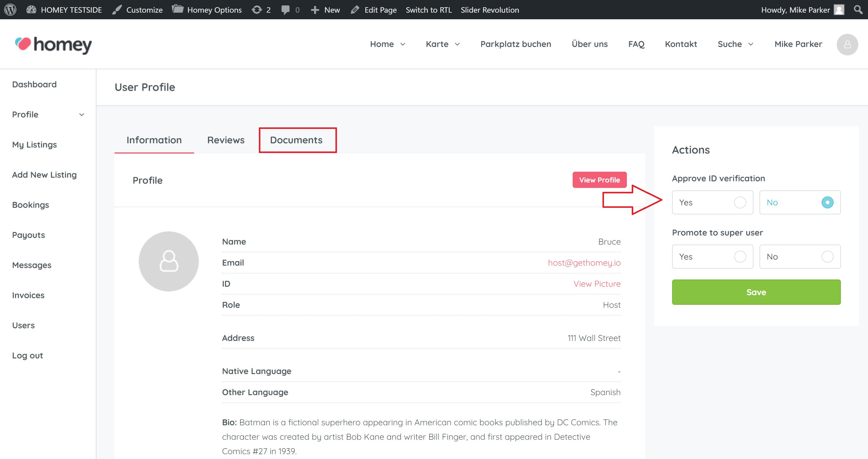Expand the Karte menu chevron
The height and width of the screenshot is (459, 868).
[x=457, y=44]
